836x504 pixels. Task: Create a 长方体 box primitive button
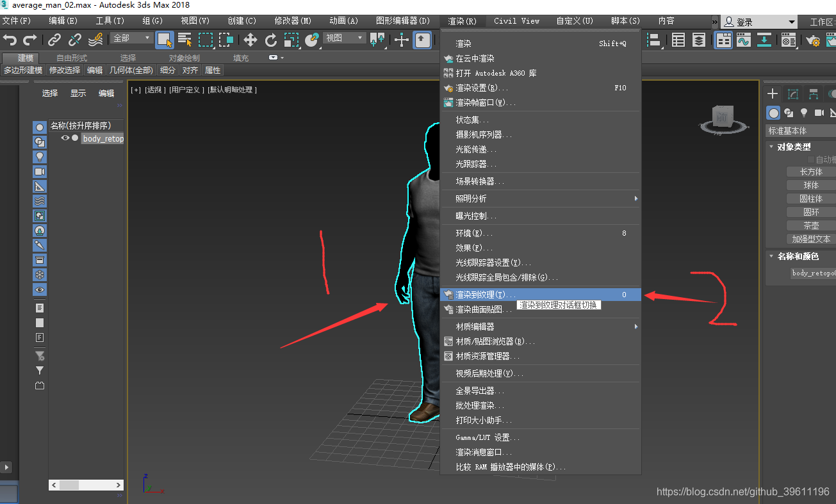tap(811, 172)
